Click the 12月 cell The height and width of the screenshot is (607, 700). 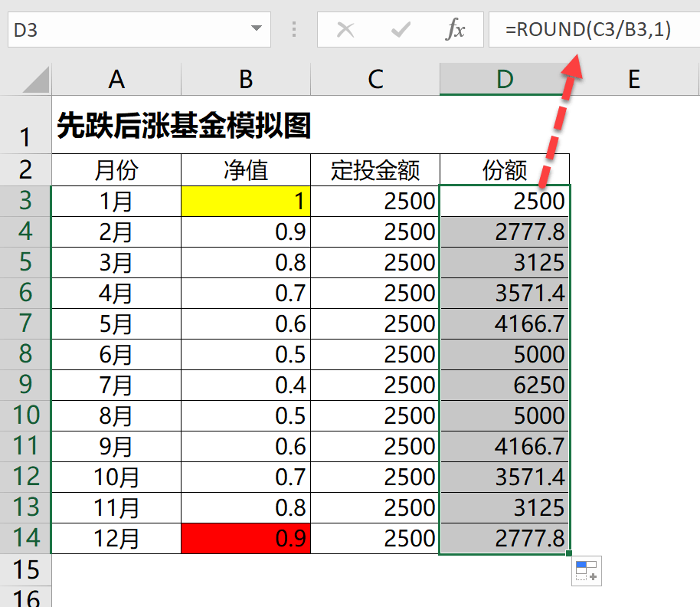tap(116, 538)
